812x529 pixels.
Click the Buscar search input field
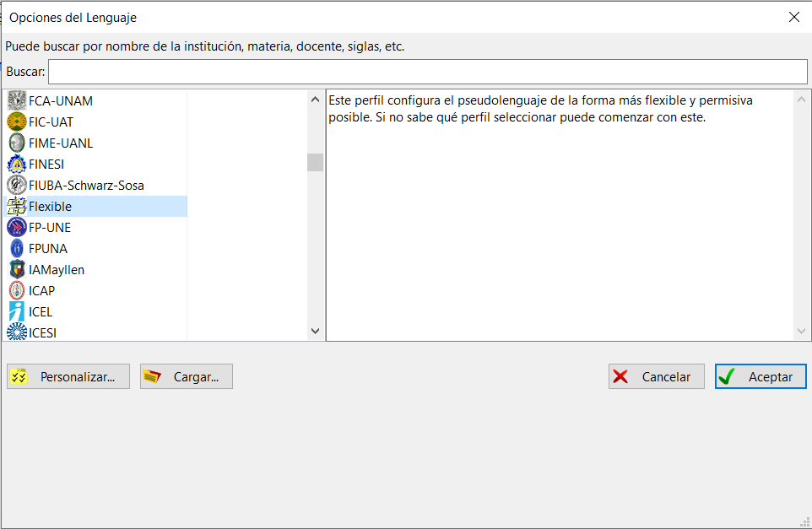click(427, 72)
